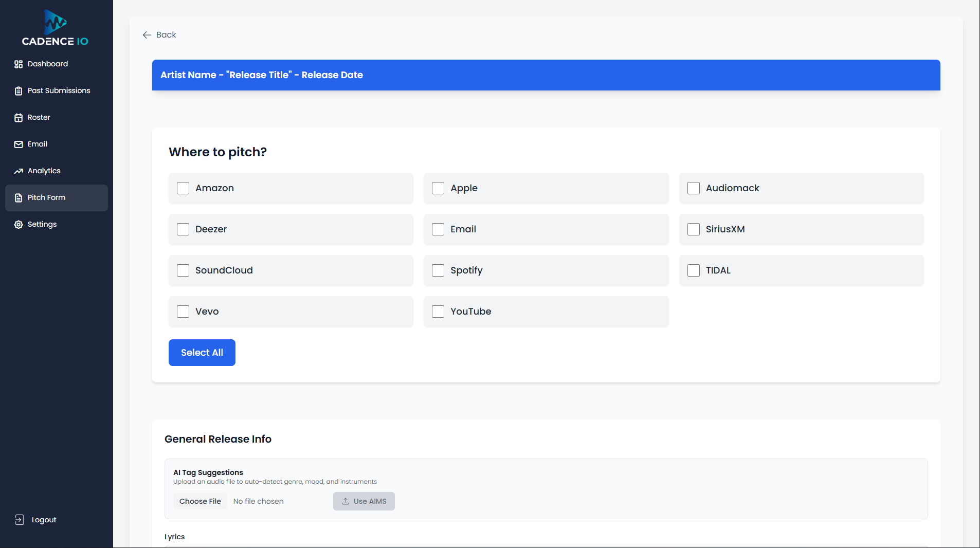This screenshot has width=980, height=548.
Task: Click the Dashboard grid icon
Action: (x=19, y=64)
